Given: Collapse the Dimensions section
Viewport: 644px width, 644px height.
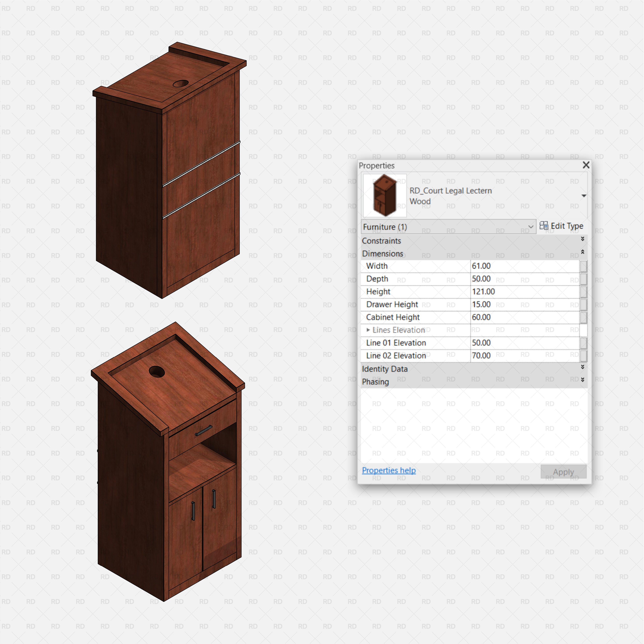Looking at the screenshot, I should (583, 252).
